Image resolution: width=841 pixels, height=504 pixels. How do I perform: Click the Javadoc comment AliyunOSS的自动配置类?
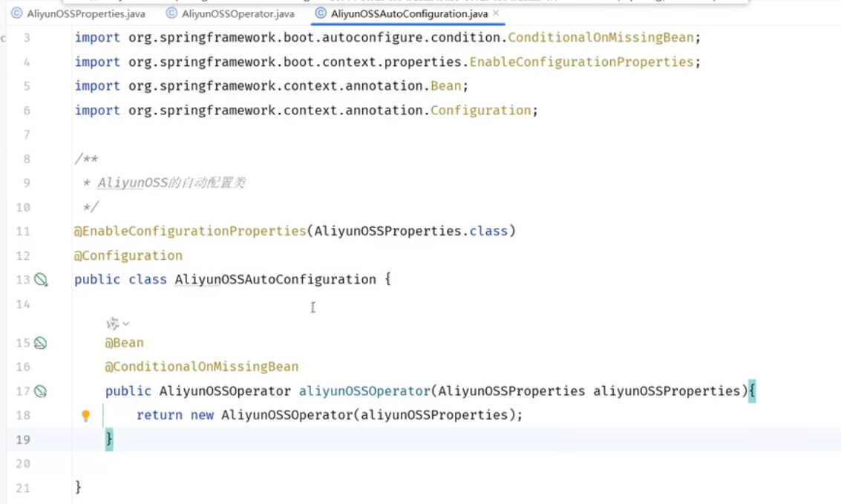click(171, 183)
